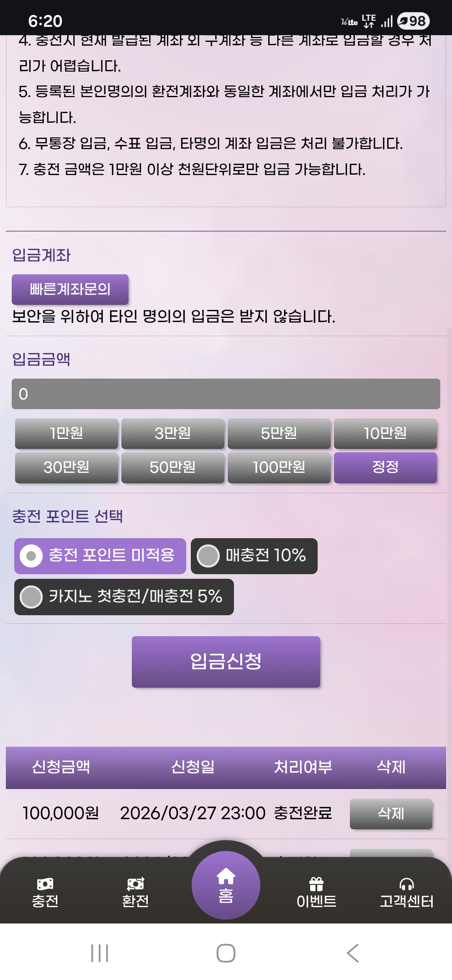Tap the Android back arrow
This screenshot has height=980, width=452.
pyautogui.click(x=353, y=953)
